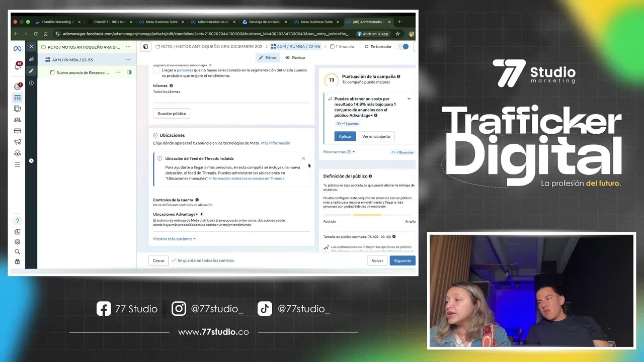This screenshot has width=644, height=362.
Task: Open a new browser tab
Action: 399,22
